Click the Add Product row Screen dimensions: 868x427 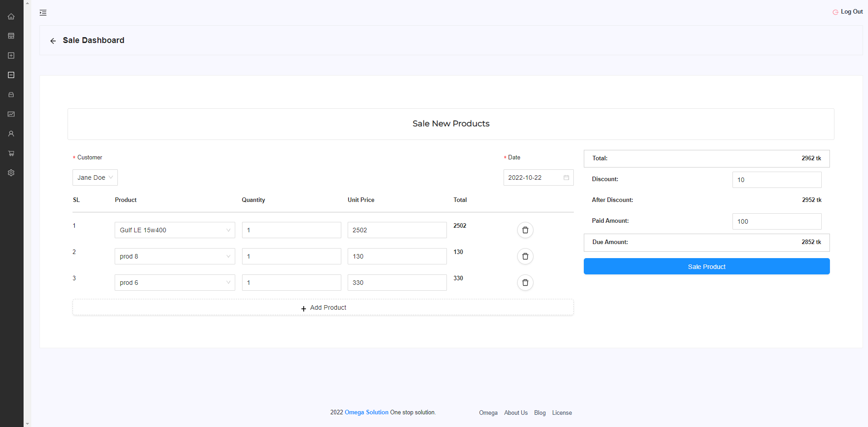pos(323,307)
